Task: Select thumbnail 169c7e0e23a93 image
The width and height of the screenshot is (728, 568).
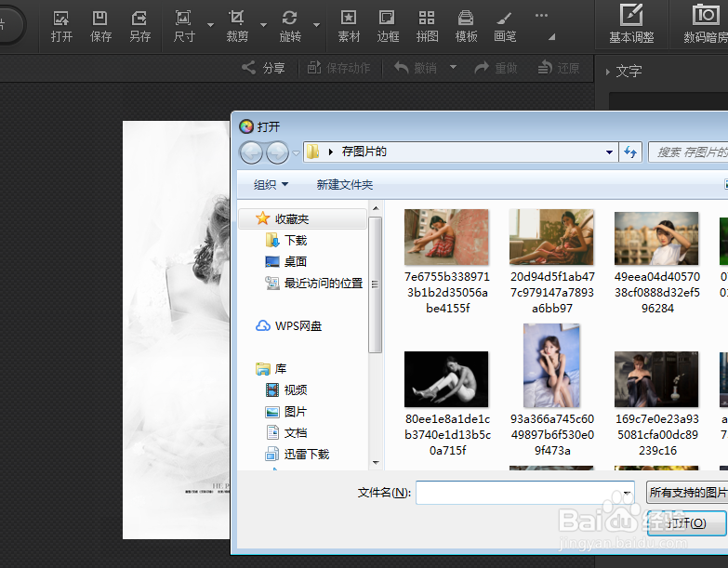Action: 656,379
